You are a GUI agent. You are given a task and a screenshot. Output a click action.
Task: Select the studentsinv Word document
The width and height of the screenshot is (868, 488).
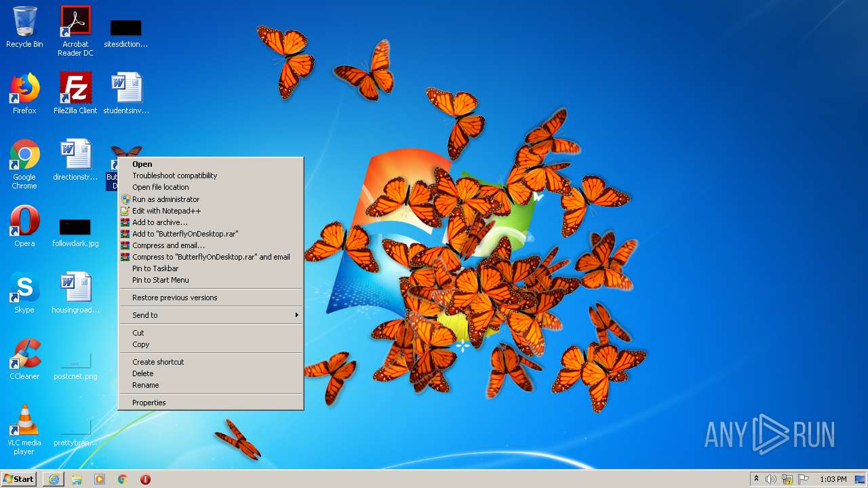[126, 94]
